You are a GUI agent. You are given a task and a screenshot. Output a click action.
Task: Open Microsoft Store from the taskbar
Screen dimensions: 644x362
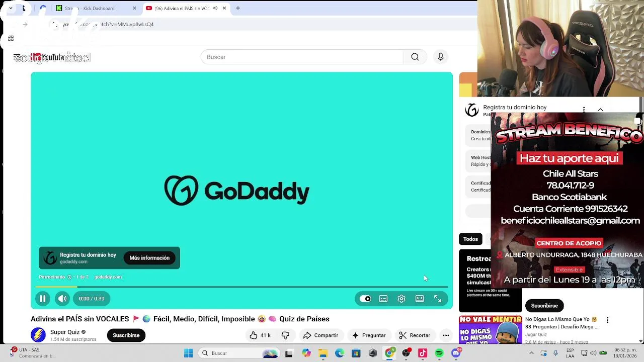[x=356, y=353]
